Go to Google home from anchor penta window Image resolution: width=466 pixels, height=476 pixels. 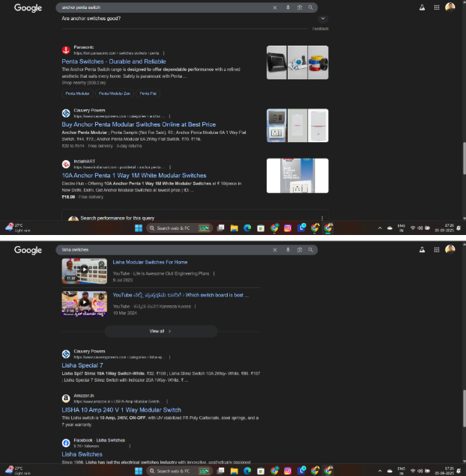tap(28, 8)
